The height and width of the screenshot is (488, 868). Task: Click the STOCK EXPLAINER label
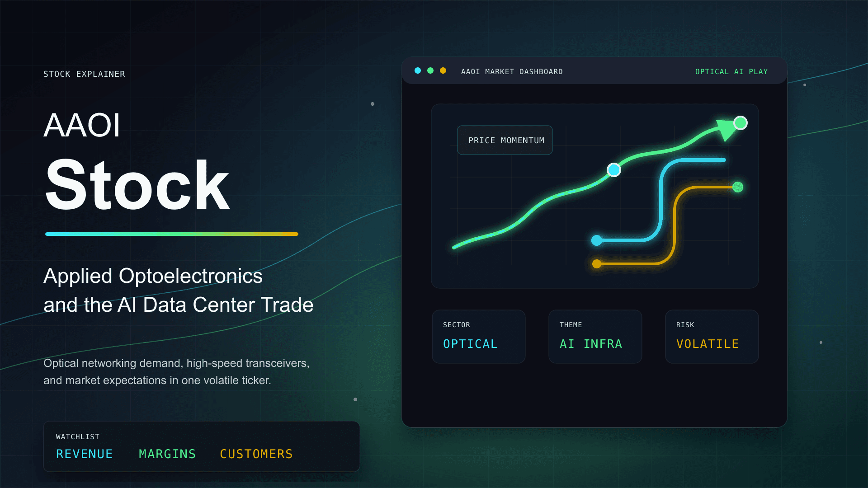coord(84,74)
